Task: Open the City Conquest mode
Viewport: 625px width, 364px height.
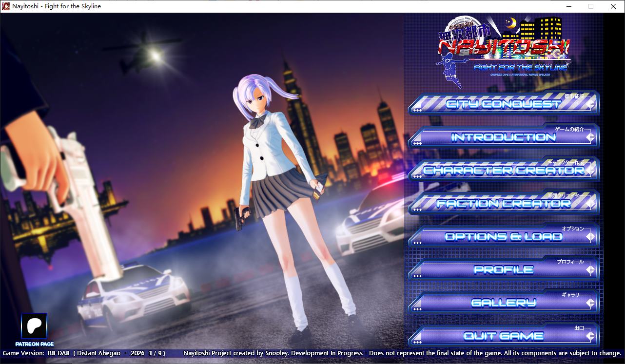Action: pyautogui.click(x=503, y=104)
